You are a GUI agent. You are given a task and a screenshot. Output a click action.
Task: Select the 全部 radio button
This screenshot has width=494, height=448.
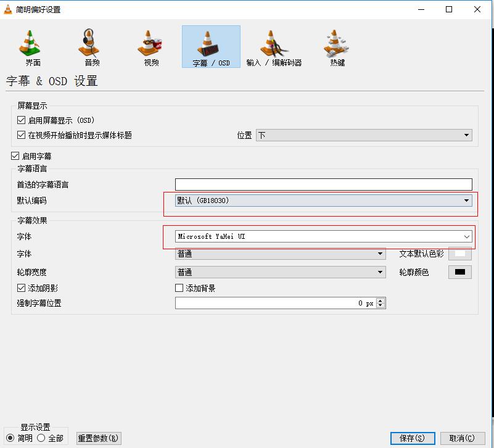pyautogui.click(x=41, y=438)
